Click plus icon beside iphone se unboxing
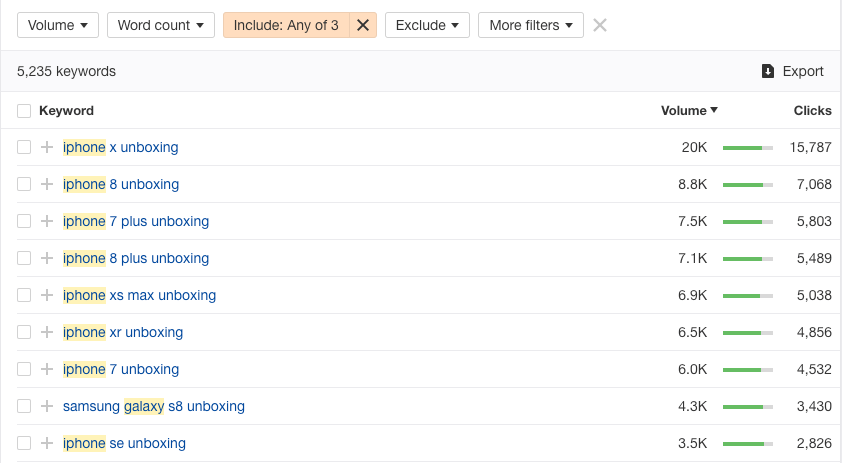 (x=46, y=444)
